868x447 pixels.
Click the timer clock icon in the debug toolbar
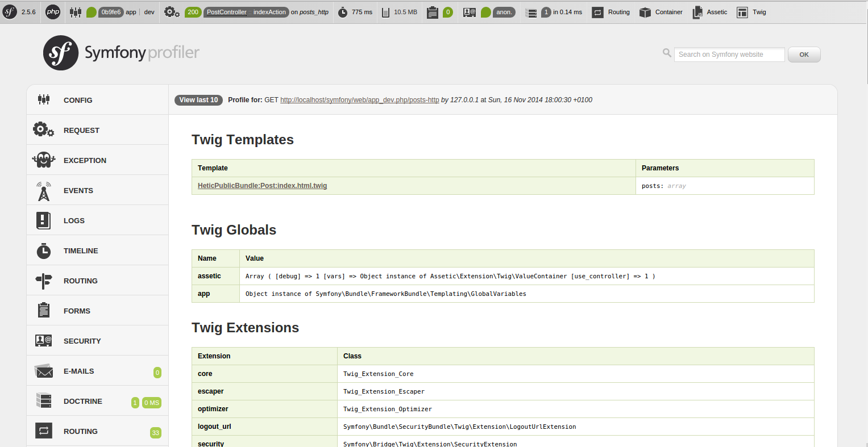[x=343, y=12]
